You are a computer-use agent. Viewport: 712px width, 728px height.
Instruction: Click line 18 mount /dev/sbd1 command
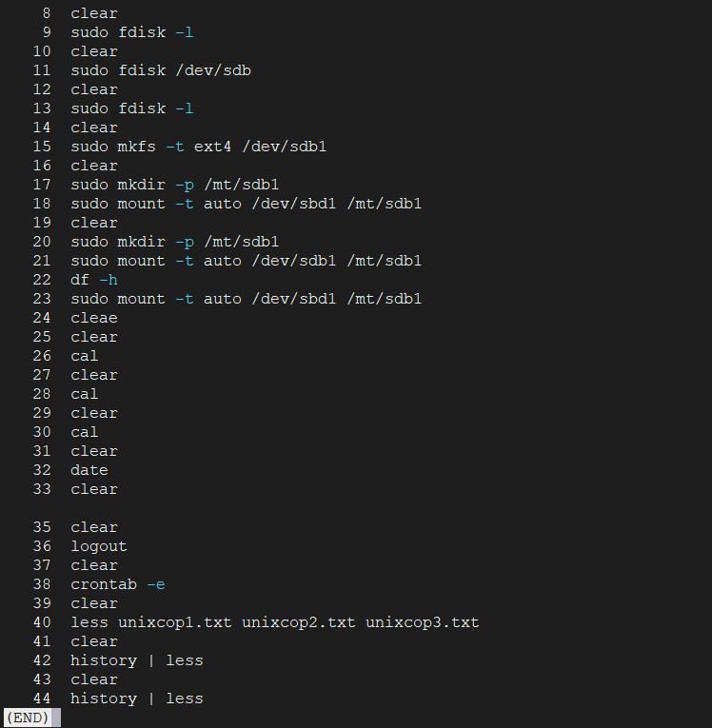pyautogui.click(x=247, y=204)
